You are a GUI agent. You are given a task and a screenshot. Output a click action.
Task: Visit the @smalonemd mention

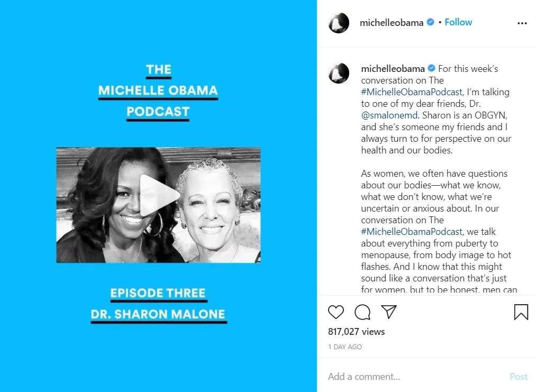tap(389, 115)
